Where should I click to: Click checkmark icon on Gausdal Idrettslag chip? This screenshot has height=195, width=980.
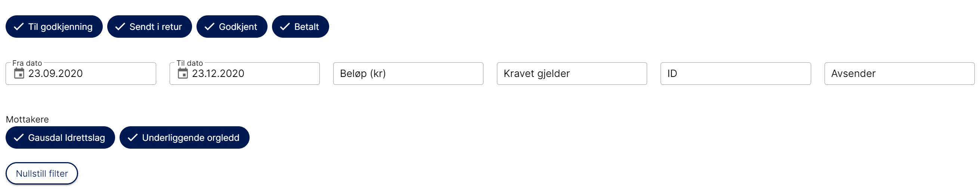[19, 137]
